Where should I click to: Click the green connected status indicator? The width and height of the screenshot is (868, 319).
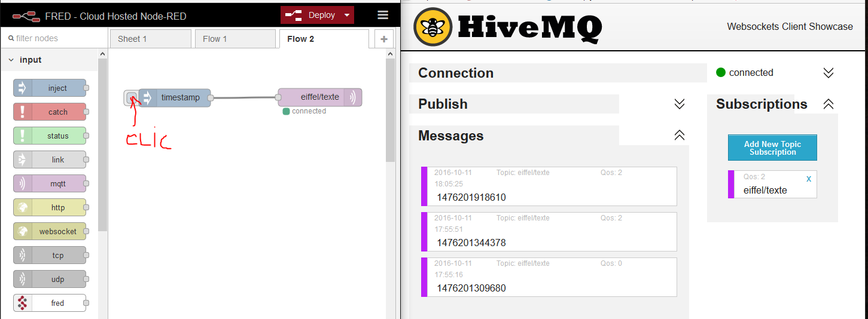point(721,72)
